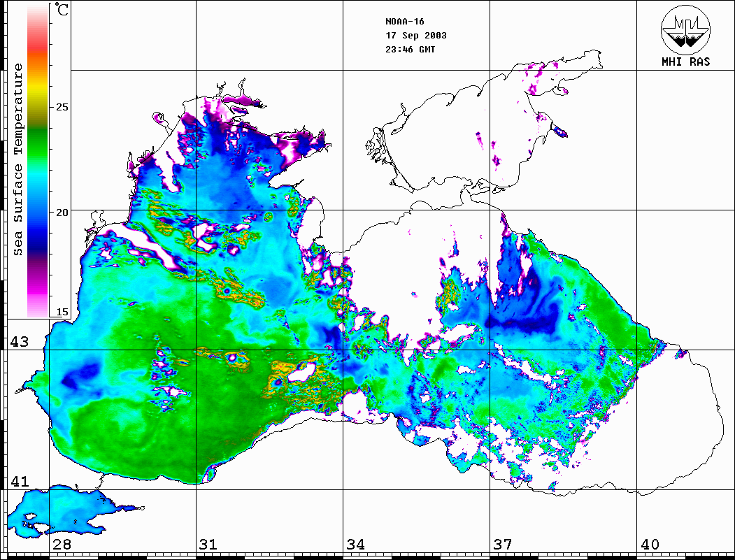
Task: Click the longitude label '28'
Action: point(62,545)
